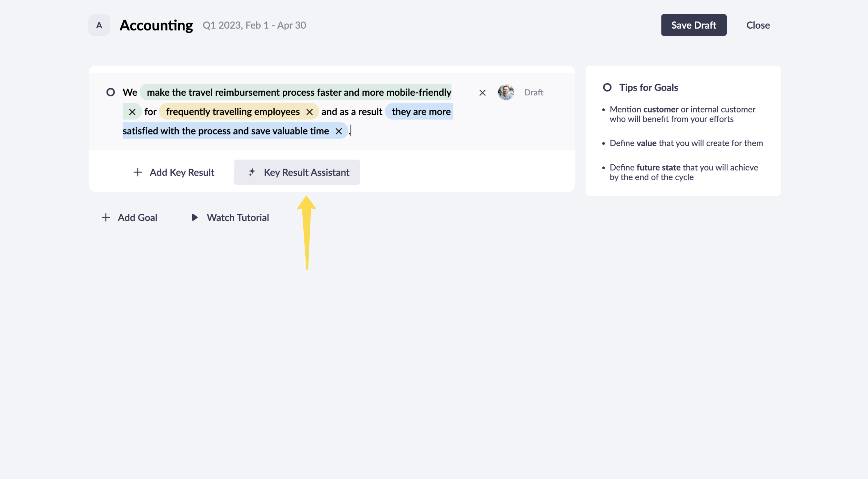This screenshot has height=479, width=868.
Task: Click the 'frequently travelling employees' chip text
Action: point(233,112)
